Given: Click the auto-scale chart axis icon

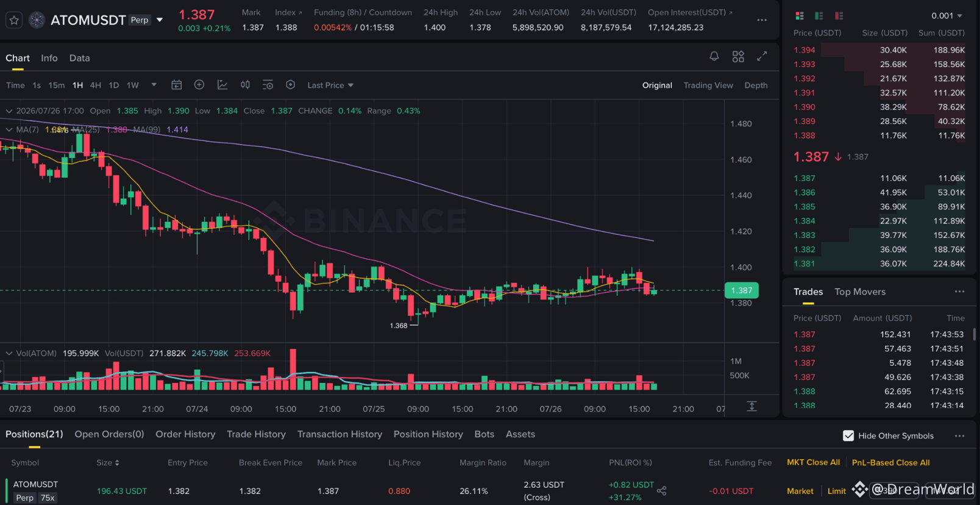Looking at the screenshot, I should point(752,406).
